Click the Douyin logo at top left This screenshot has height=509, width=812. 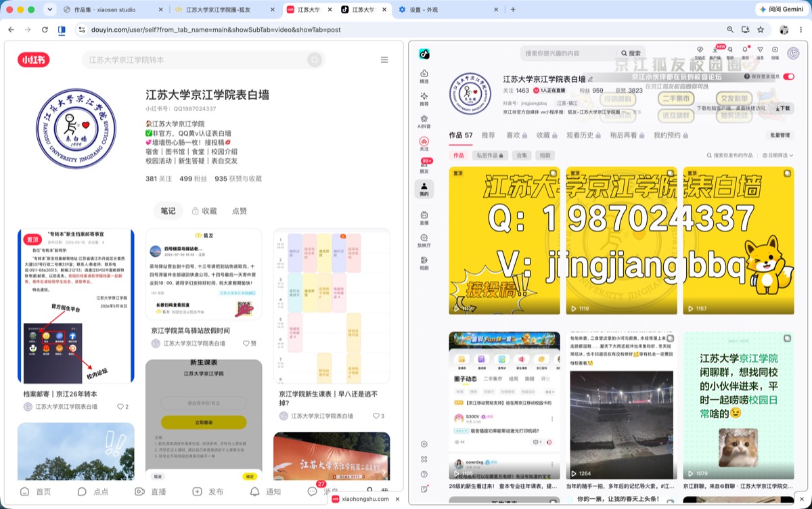coord(424,53)
